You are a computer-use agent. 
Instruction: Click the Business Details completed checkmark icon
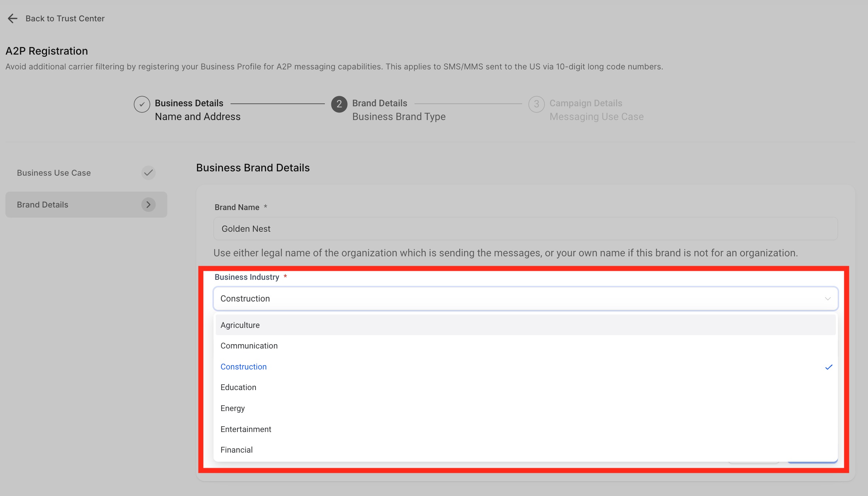tap(142, 104)
